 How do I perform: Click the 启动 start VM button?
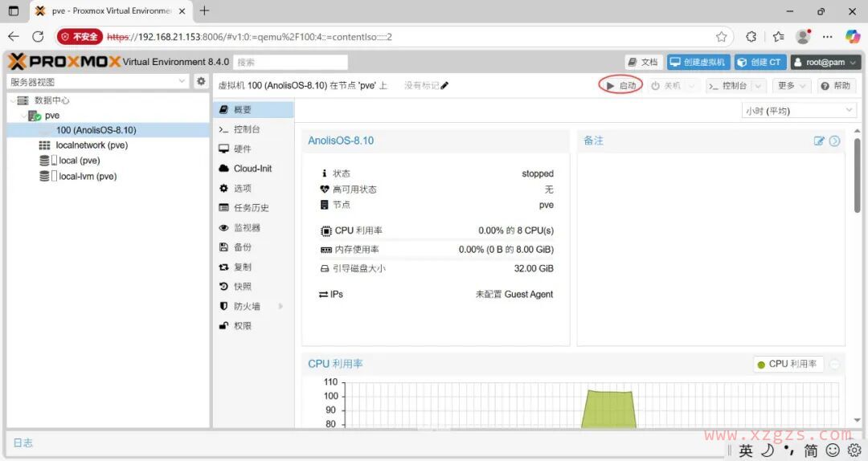tap(620, 85)
